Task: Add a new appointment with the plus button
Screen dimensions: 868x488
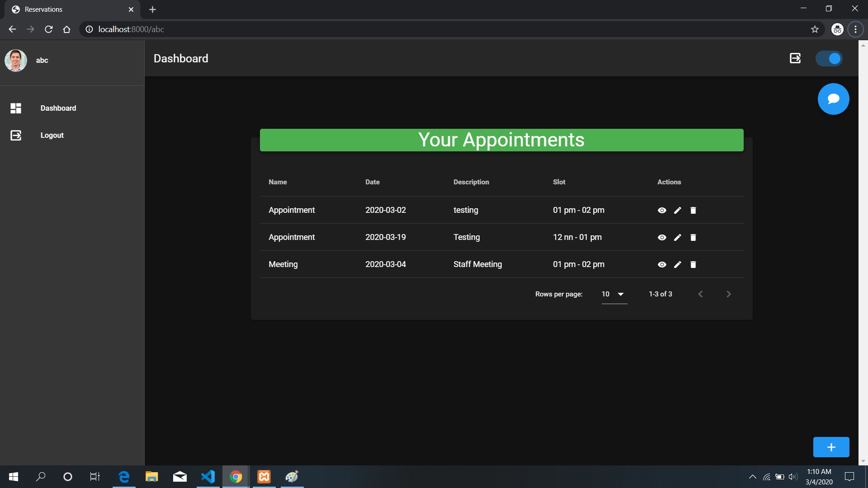Action: (831, 447)
